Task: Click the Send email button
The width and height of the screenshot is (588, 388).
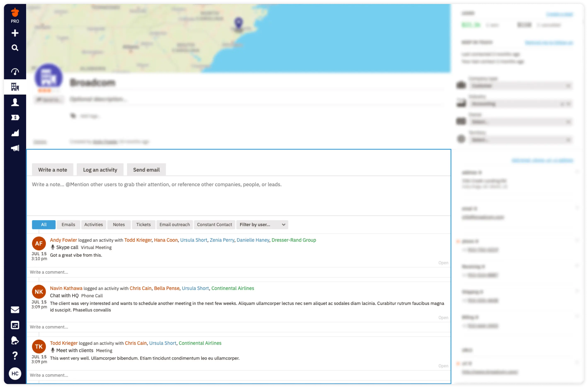Action: pos(146,169)
